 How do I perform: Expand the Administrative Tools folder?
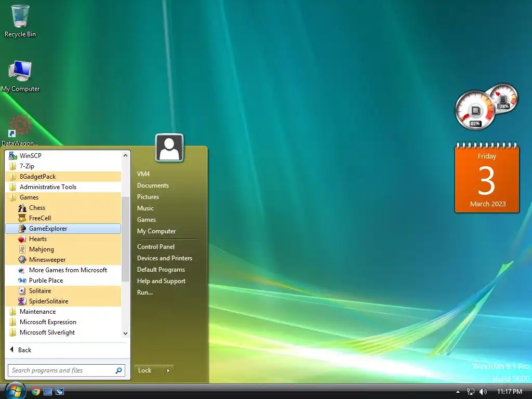tap(63, 187)
